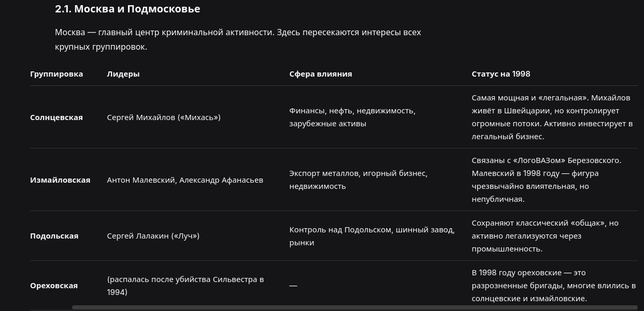
Task: Select the 'Измайловская' row label
Action: [60, 180]
